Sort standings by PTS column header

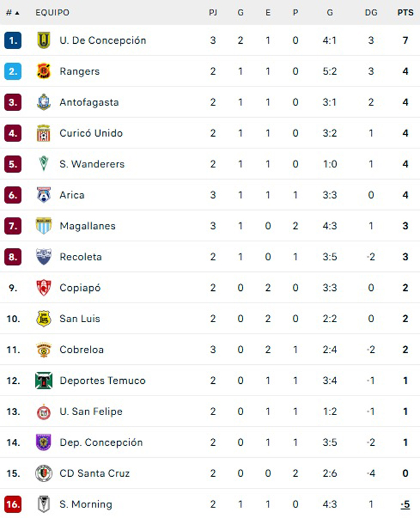click(405, 12)
